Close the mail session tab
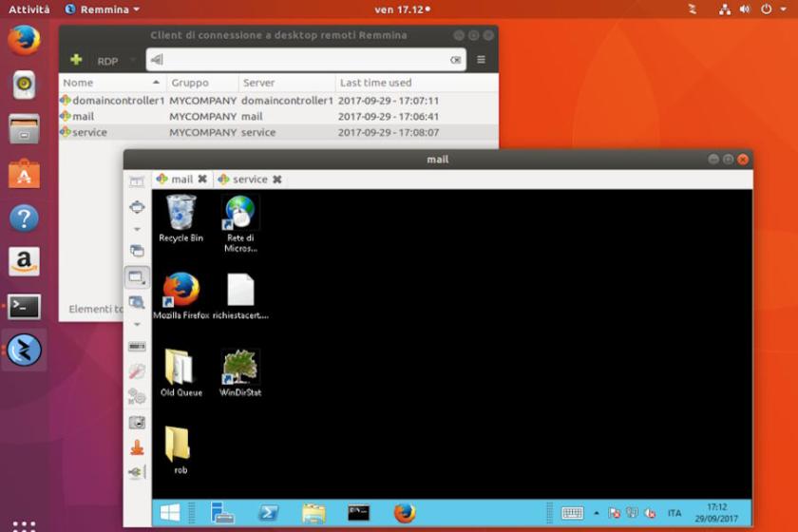 pos(202,180)
